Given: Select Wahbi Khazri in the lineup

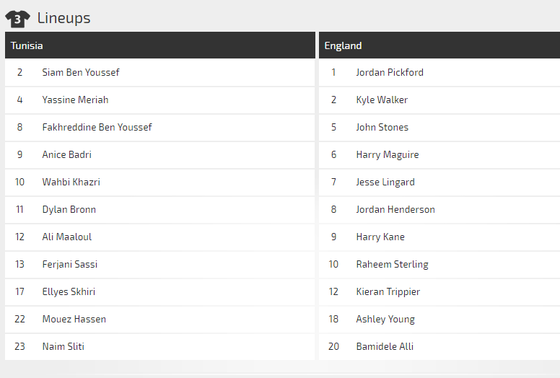Looking at the screenshot, I should pos(71,182).
